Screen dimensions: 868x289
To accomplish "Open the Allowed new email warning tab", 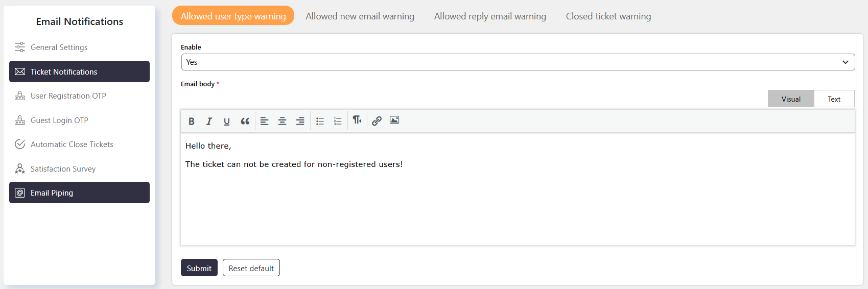I will [x=360, y=16].
